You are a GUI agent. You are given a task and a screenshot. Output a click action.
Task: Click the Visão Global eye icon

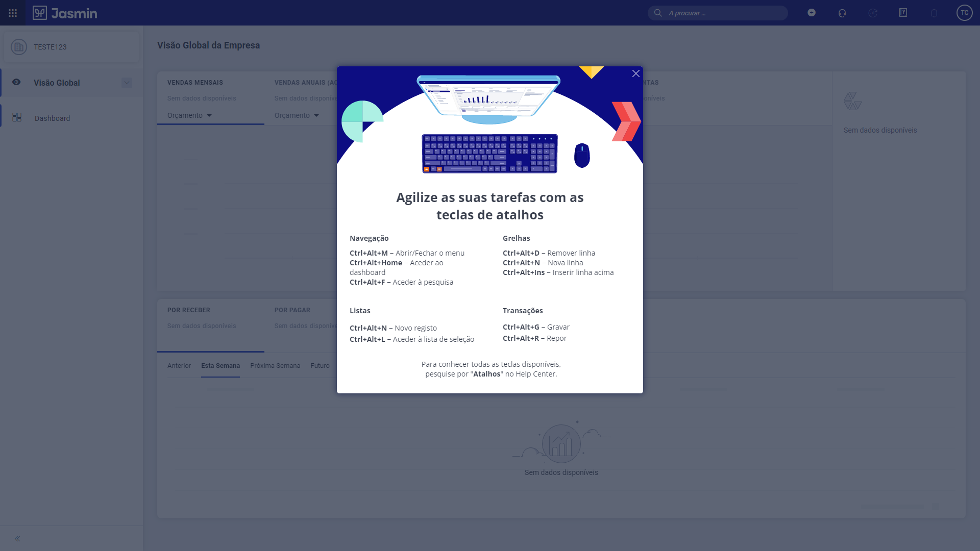[x=16, y=82]
